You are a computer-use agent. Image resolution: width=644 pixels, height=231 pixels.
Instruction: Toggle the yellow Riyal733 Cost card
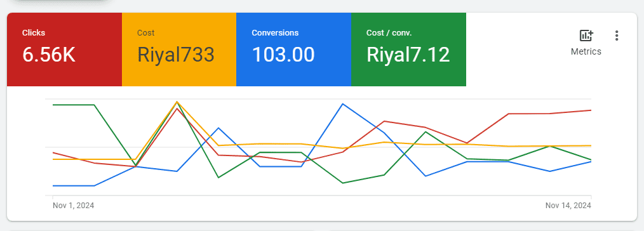pos(179,49)
